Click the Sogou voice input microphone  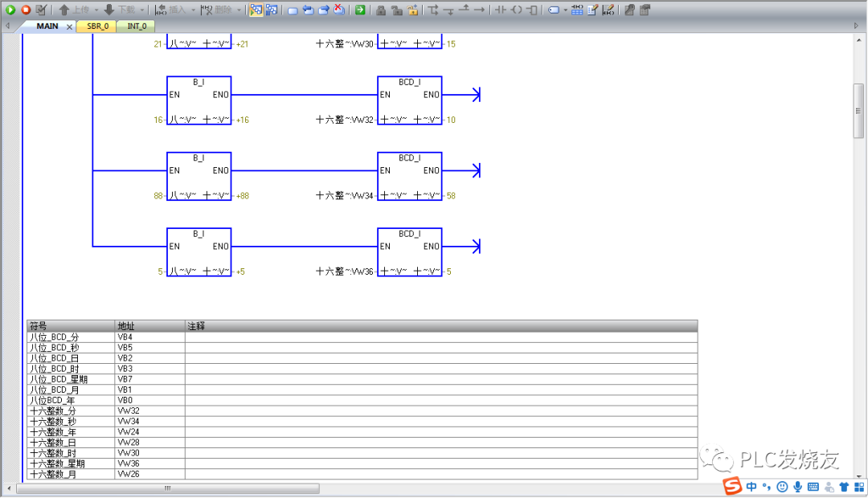[797, 487]
